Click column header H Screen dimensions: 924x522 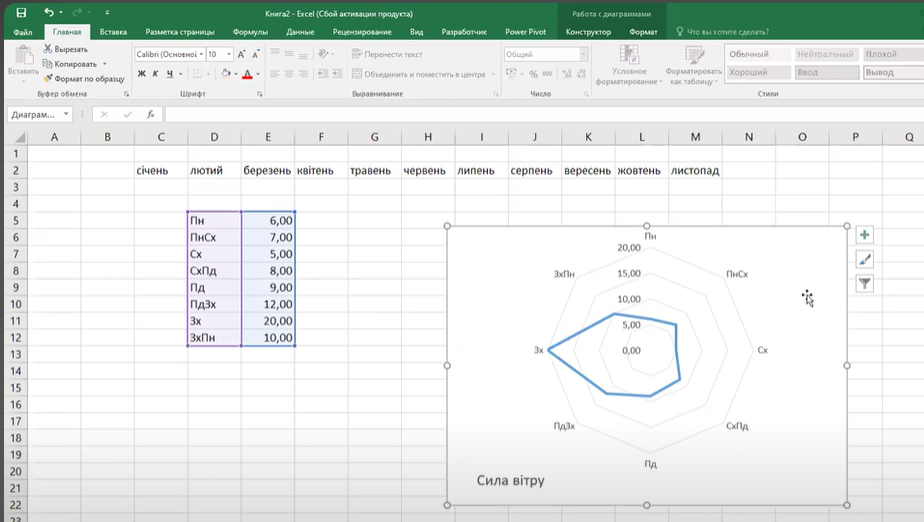[x=428, y=137]
